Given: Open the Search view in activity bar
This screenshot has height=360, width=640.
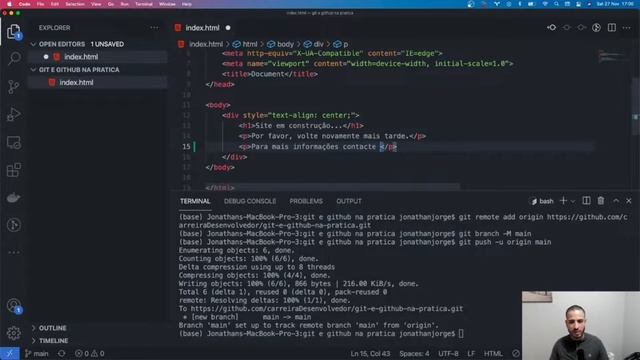Looking at the screenshot, I should (x=14, y=58).
